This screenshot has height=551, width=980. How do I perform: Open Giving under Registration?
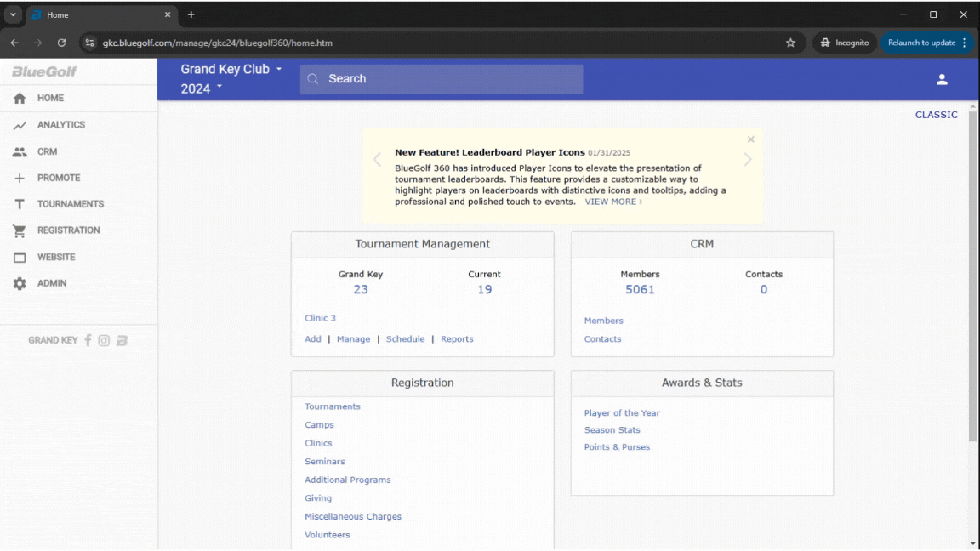pos(318,498)
